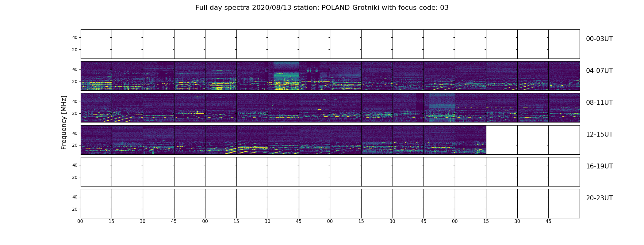Click the '40' tick of the 12-15UT row
This screenshot has height=245, width=644.
[x=75, y=133]
